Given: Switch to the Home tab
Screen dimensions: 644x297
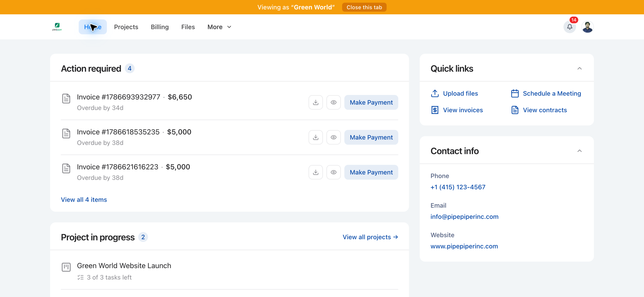Looking at the screenshot, I should 93,27.
